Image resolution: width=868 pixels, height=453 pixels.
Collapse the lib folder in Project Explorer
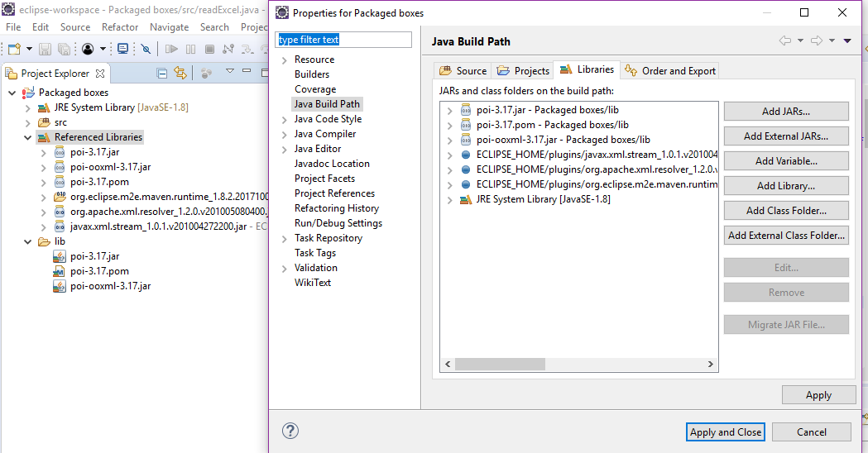click(27, 241)
